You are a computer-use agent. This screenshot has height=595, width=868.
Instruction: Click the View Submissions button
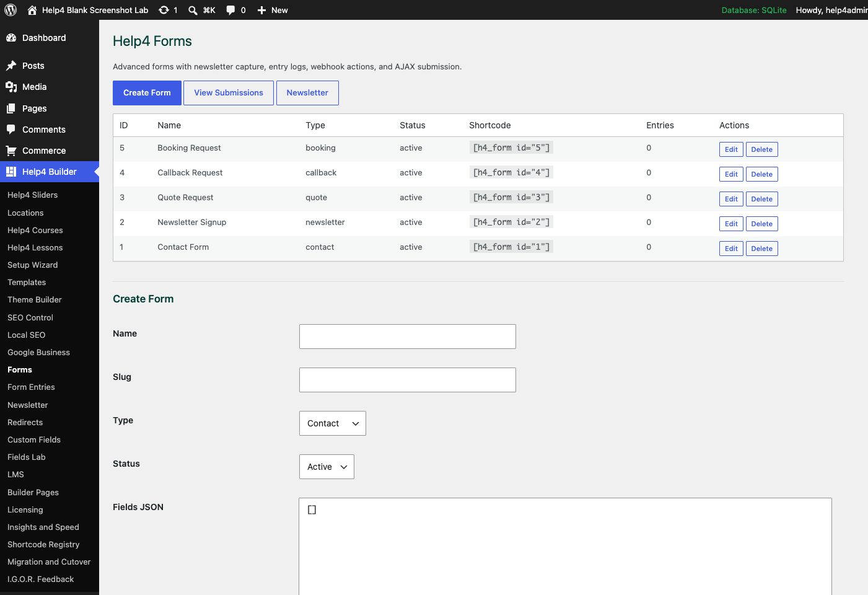pos(229,93)
